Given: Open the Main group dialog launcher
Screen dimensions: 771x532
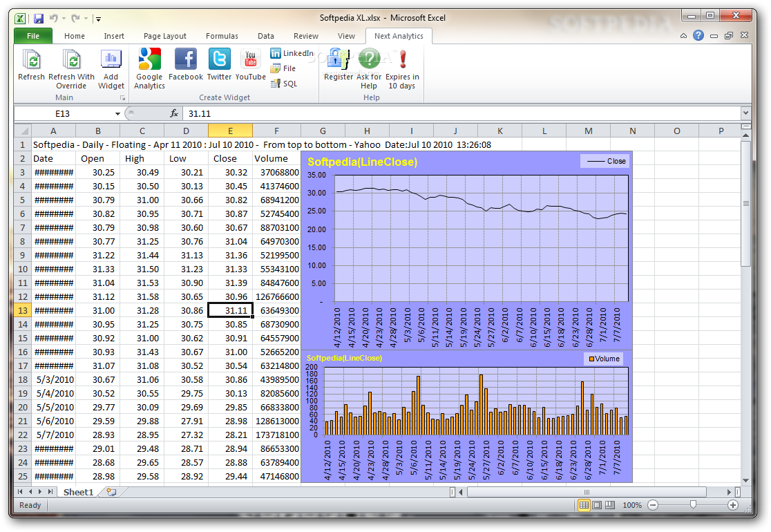Looking at the screenshot, I should [x=122, y=98].
